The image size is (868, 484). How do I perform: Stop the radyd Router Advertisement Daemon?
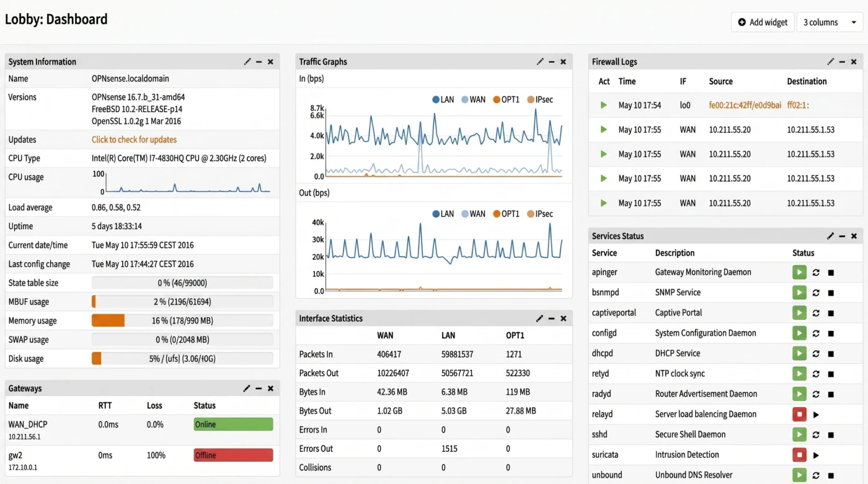tap(831, 394)
